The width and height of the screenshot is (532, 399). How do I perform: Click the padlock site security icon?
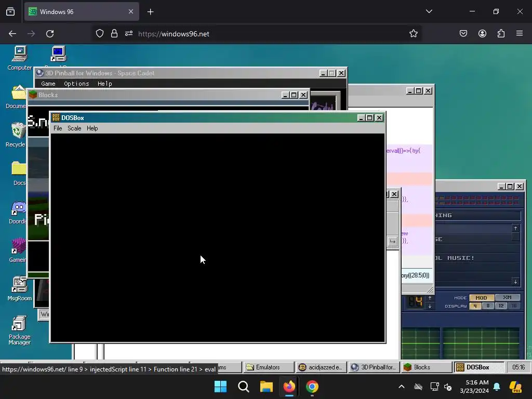tap(114, 34)
